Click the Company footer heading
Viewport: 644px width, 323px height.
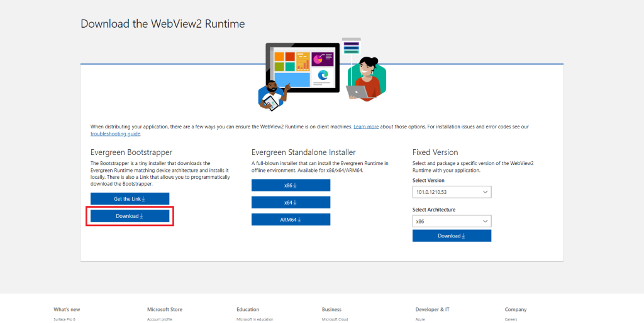tap(516, 309)
